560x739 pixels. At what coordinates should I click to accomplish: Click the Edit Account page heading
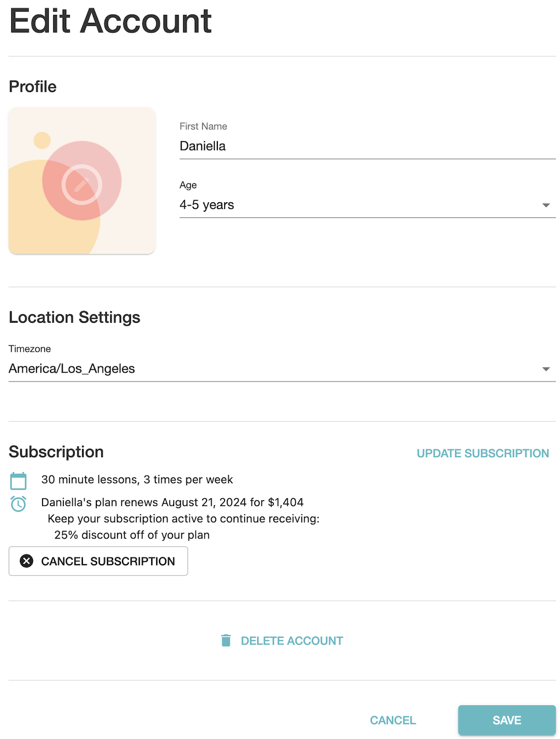pos(110,21)
